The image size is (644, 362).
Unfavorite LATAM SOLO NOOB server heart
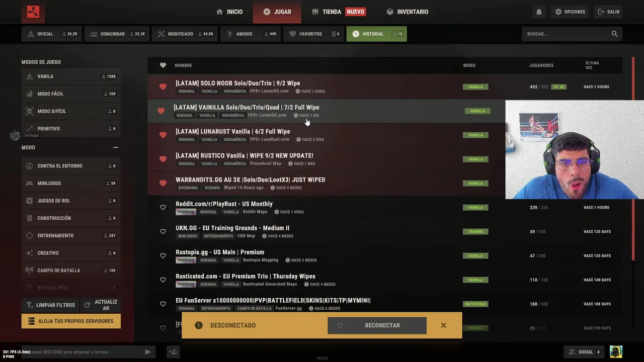click(163, 86)
